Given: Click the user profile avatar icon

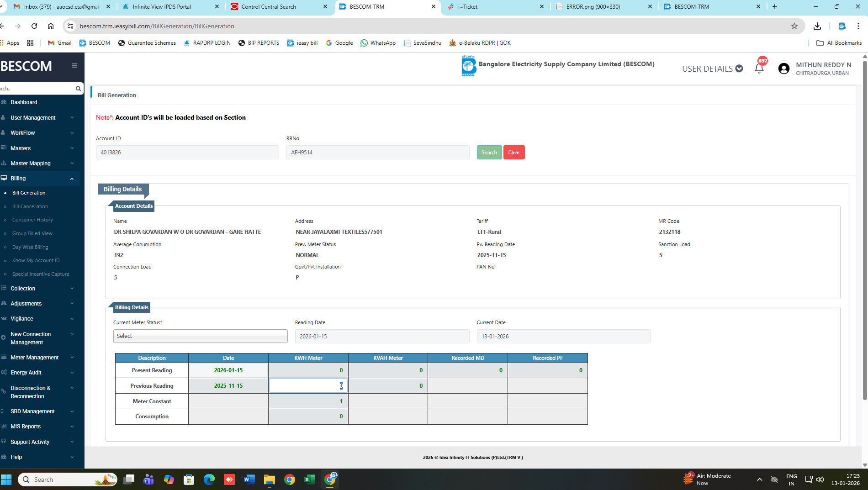Looking at the screenshot, I should tap(783, 68).
